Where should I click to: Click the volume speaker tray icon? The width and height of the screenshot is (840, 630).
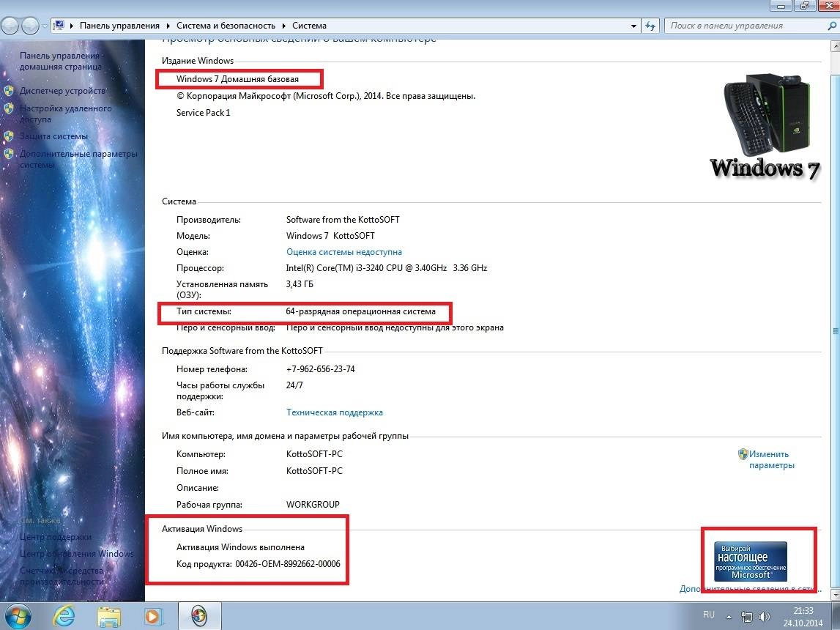coord(765,617)
